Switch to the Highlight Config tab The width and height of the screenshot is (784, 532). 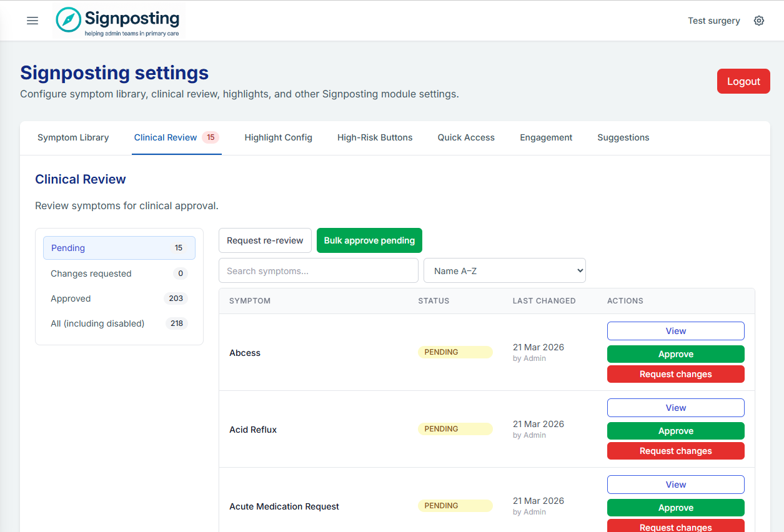point(278,137)
